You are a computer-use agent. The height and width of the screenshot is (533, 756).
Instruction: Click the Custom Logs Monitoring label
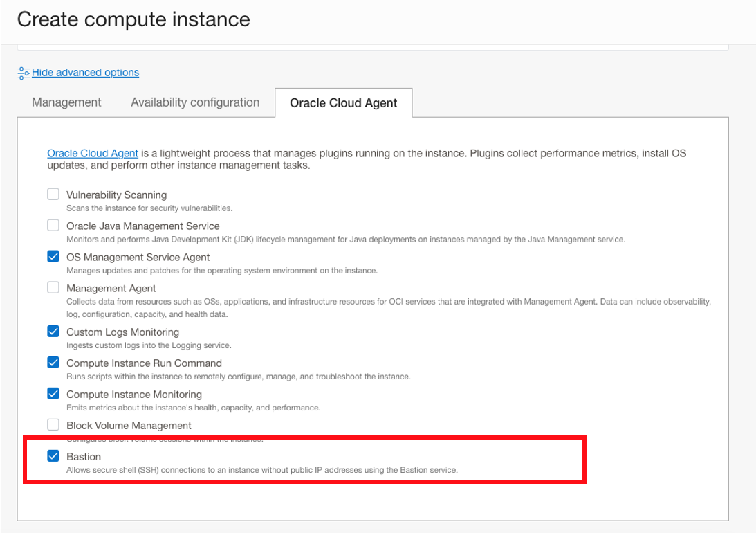(122, 332)
